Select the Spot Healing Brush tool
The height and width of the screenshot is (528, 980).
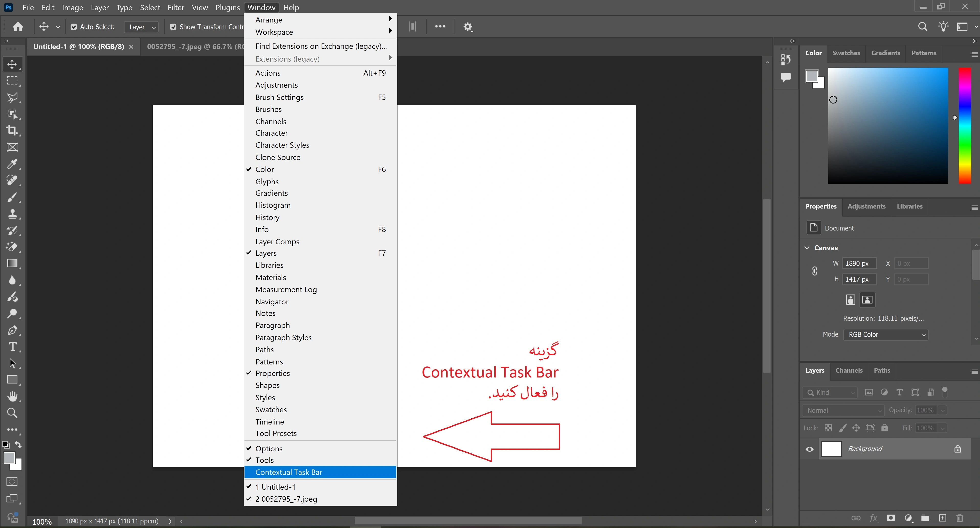(12, 180)
